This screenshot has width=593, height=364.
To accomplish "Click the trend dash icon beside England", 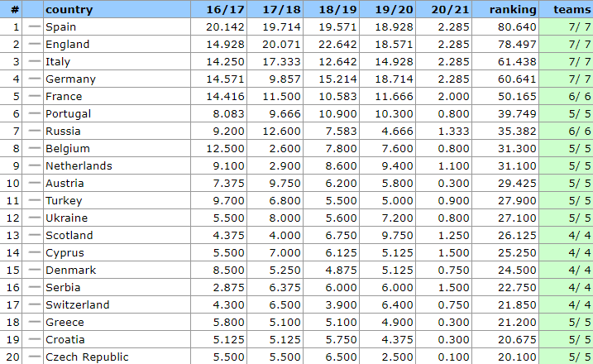I will point(34,45).
